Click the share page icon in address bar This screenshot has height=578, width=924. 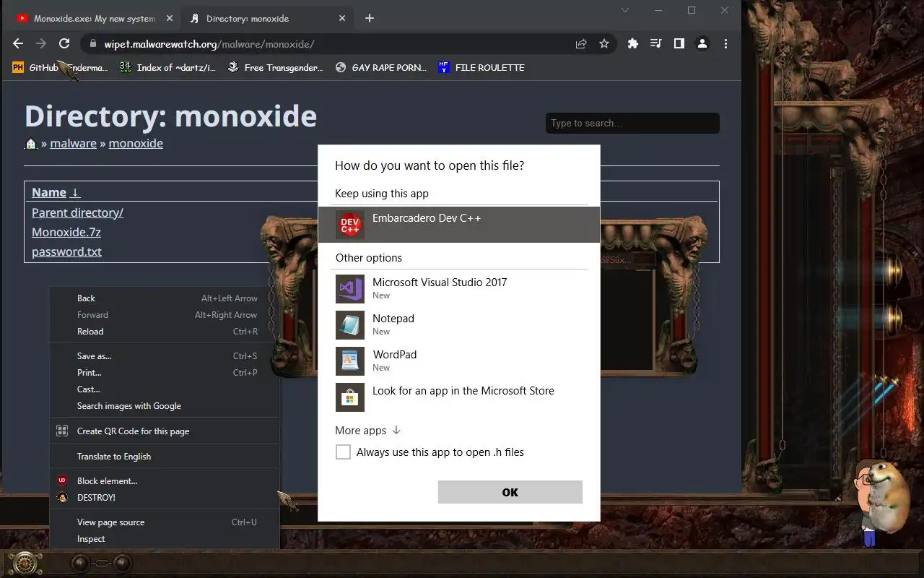(581, 44)
